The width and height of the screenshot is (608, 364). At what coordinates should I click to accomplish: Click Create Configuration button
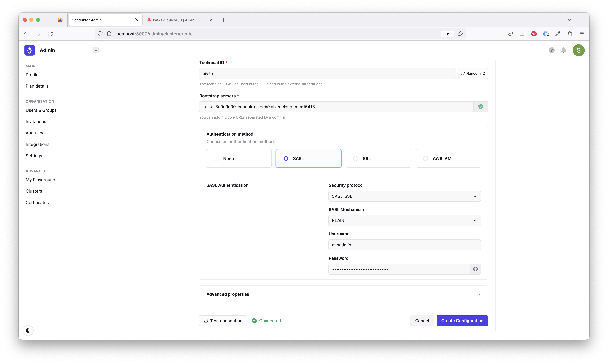pyautogui.click(x=462, y=321)
